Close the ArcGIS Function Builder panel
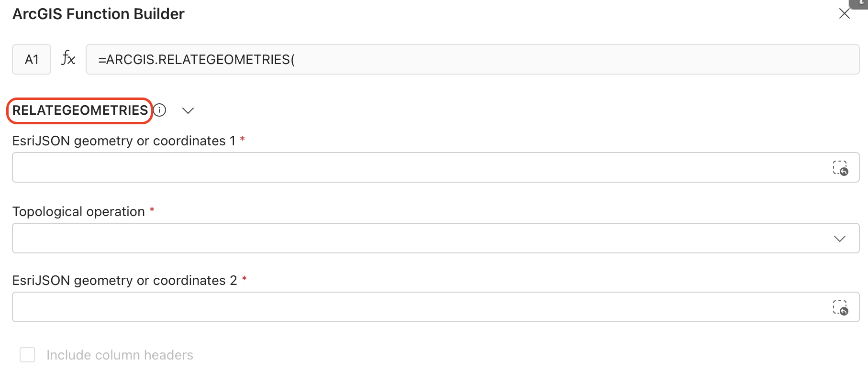Image resolution: width=868 pixels, height=371 pixels. (x=844, y=14)
